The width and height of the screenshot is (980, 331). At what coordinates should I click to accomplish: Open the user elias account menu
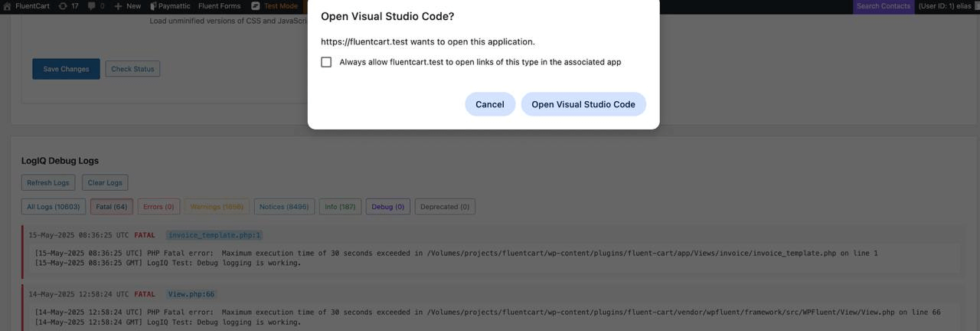click(944, 5)
